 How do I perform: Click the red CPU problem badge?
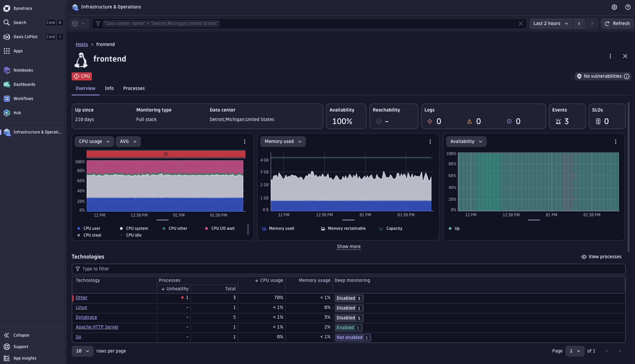[x=82, y=76]
